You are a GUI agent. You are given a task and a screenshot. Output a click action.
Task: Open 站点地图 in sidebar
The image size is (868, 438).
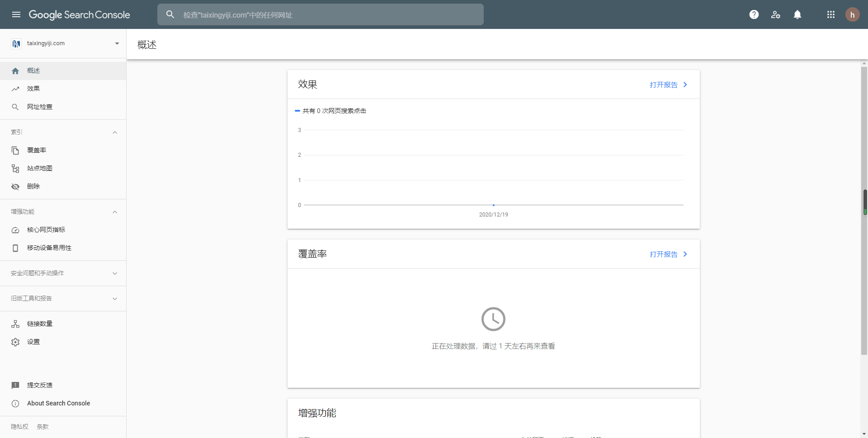[63, 168]
